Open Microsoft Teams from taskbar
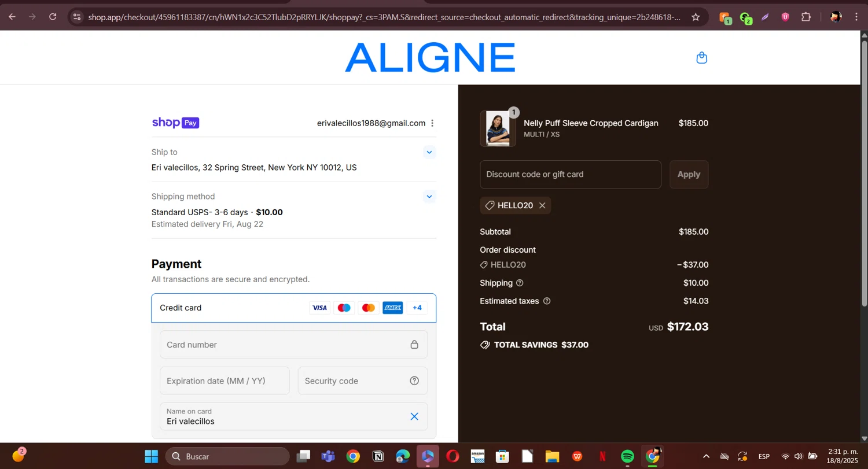Screen dimensions: 868x469 coord(328,456)
